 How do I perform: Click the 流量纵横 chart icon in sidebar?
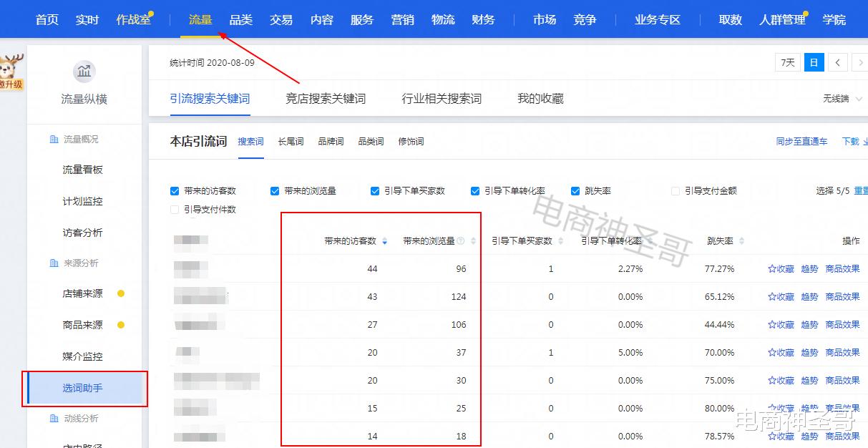[x=84, y=72]
